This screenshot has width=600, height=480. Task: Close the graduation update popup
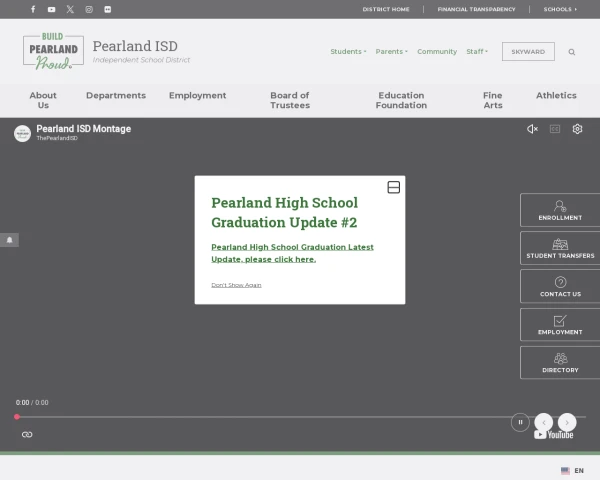pyautogui.click(x=393, y=187)
